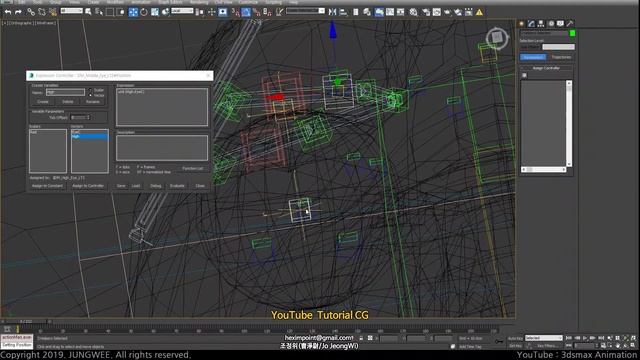640x360 pixels.
Task: Open the Utilities panel hammer icon
Action: point(570,24)
